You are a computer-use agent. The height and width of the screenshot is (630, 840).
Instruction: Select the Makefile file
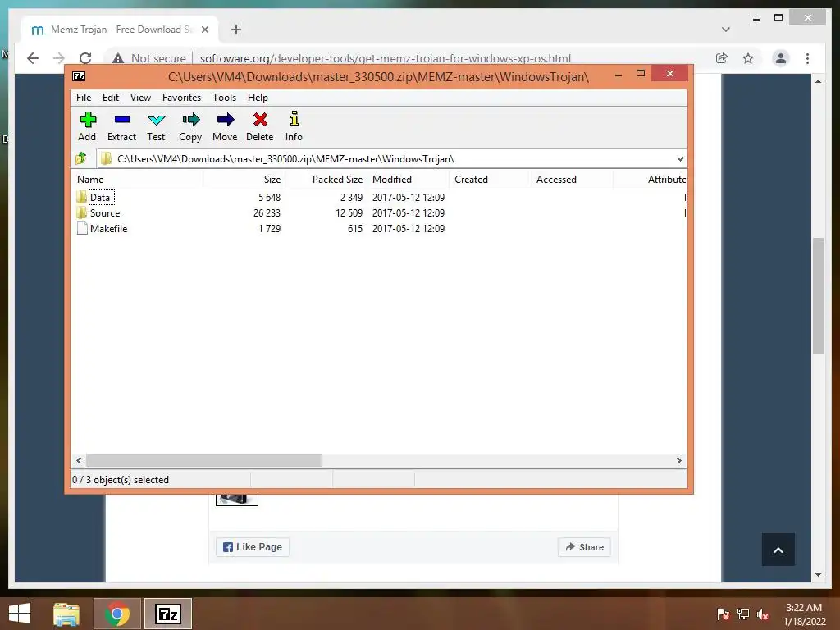[109, 228]
